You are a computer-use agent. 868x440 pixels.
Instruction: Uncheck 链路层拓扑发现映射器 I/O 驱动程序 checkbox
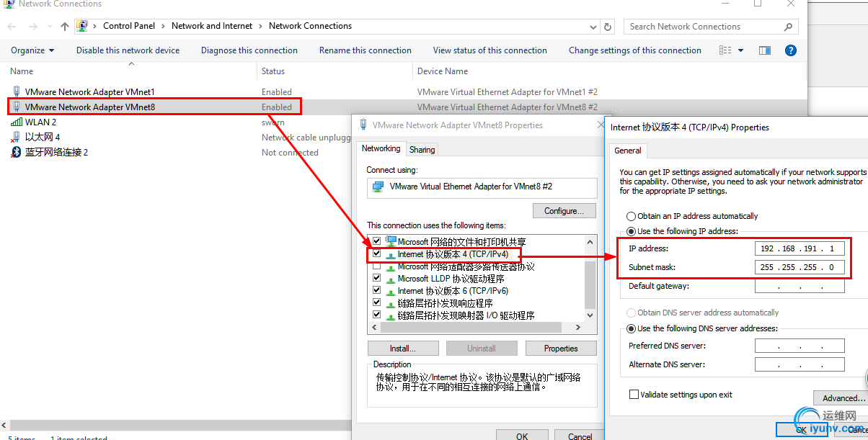pos(376,315)
